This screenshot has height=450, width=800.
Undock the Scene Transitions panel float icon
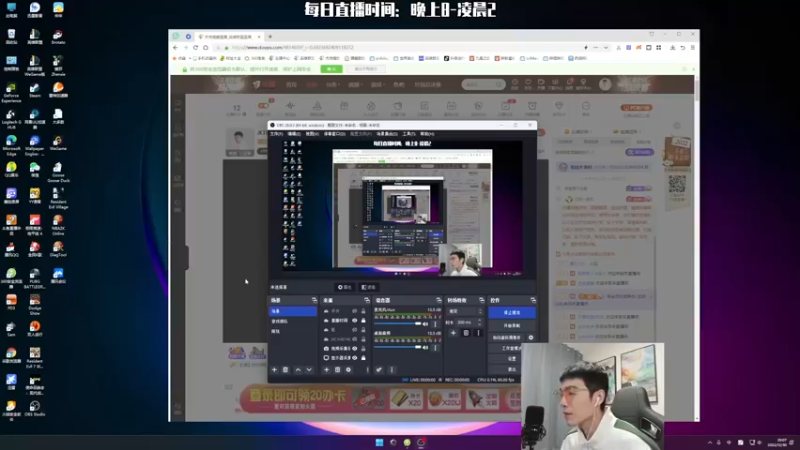(481, 300)
